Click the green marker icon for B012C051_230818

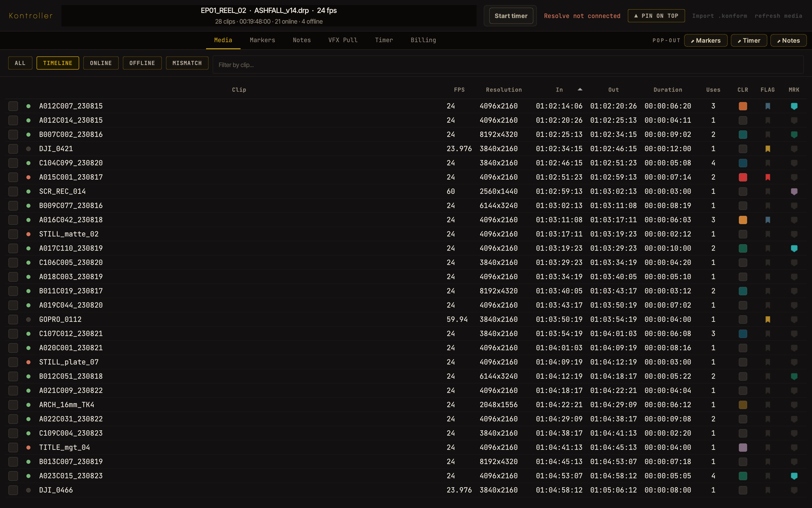tap(794, 376)
